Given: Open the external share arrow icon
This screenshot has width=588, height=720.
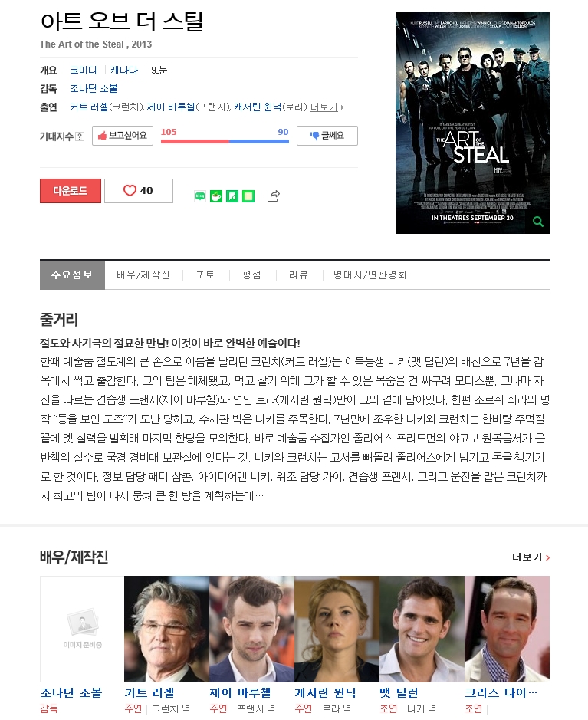Looking at the screenshot, I should 273,196.
